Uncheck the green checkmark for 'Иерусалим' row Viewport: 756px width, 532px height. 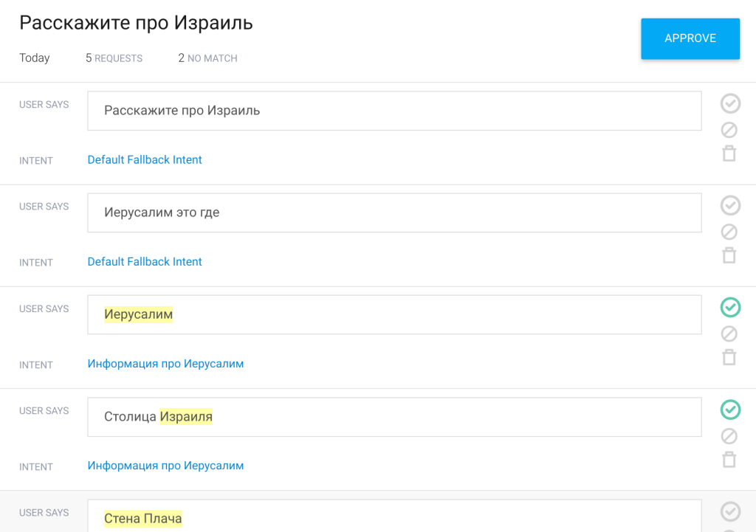tap(730, 307)
